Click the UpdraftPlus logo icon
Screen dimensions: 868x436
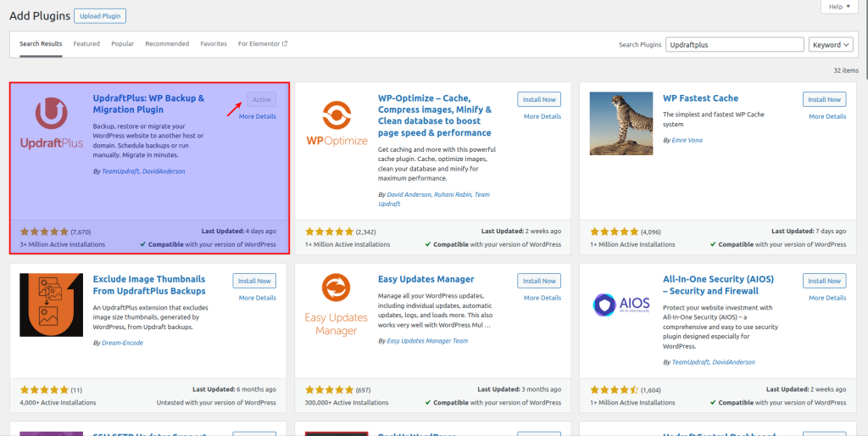52,124
